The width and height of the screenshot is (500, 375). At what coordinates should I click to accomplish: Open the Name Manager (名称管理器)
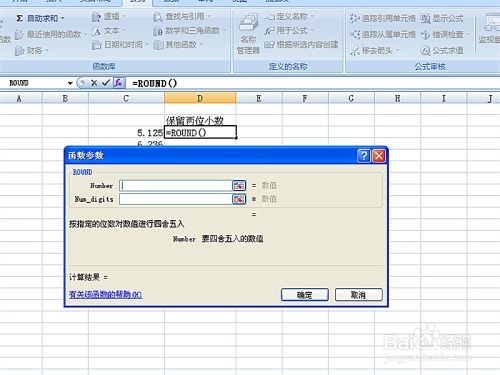point(248,33)
